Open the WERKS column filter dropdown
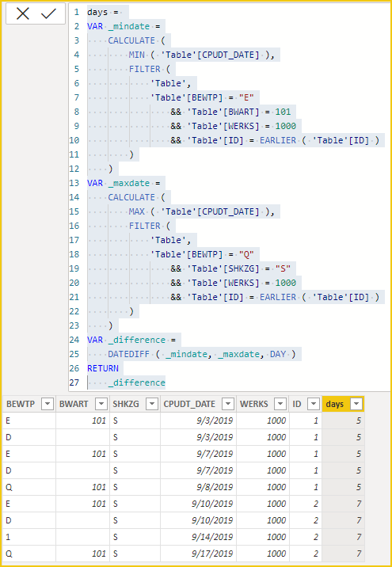The width and height of the screenshot is (392, 567). point(280,404)
